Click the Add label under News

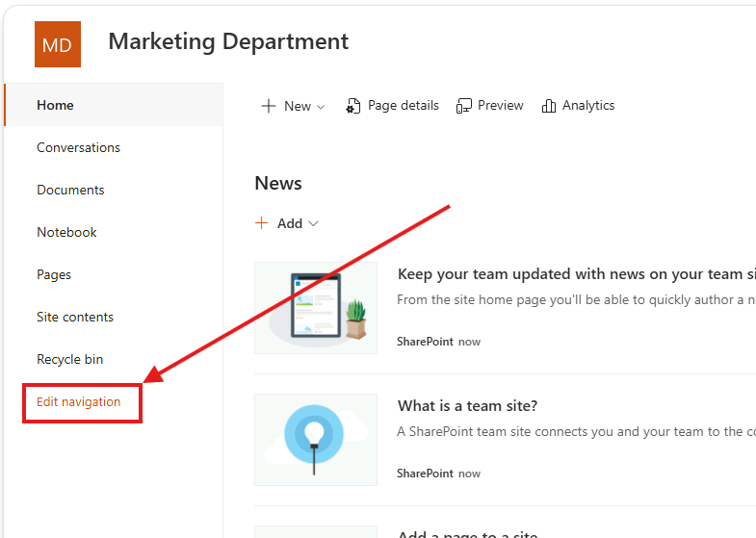[290, 223]
